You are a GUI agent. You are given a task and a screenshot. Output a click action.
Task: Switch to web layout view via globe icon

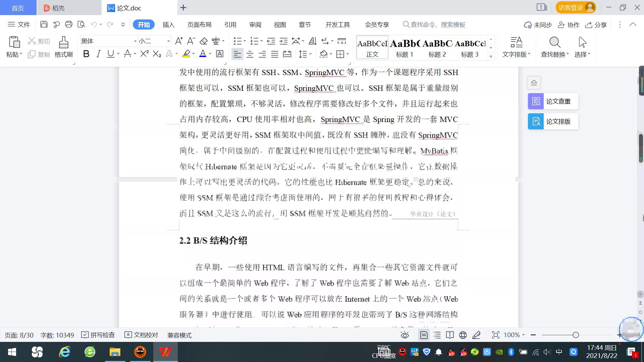(463, 335)
